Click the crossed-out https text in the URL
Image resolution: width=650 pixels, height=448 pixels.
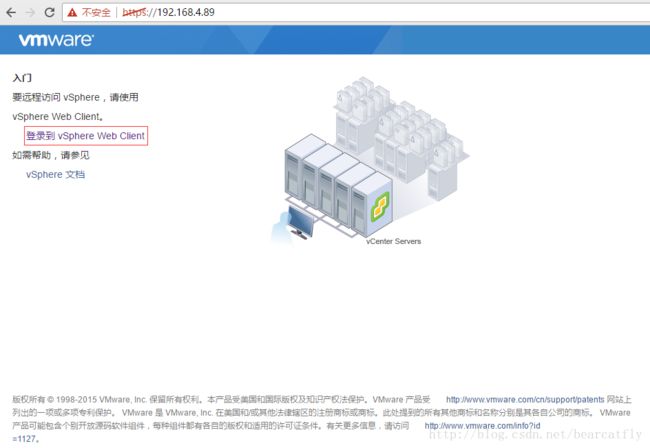coord(134,12)
